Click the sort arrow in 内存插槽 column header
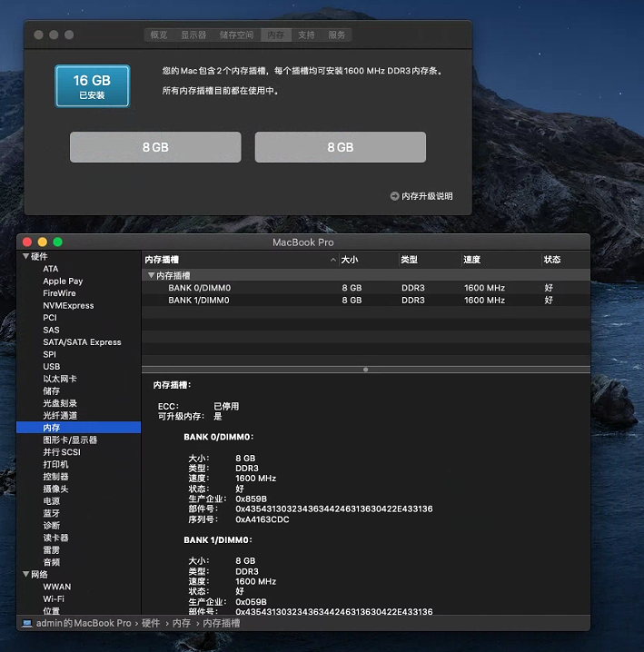This screenshot has width=644, height=652. coord(333,260)
